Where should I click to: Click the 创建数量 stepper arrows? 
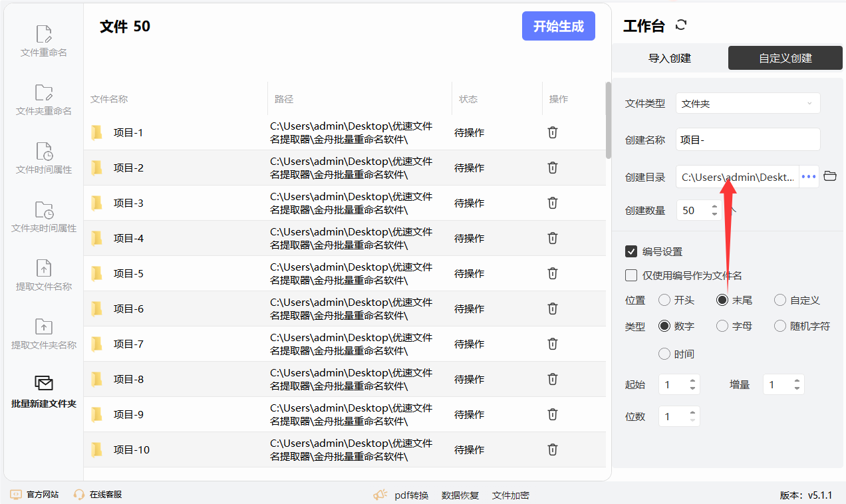714,210
